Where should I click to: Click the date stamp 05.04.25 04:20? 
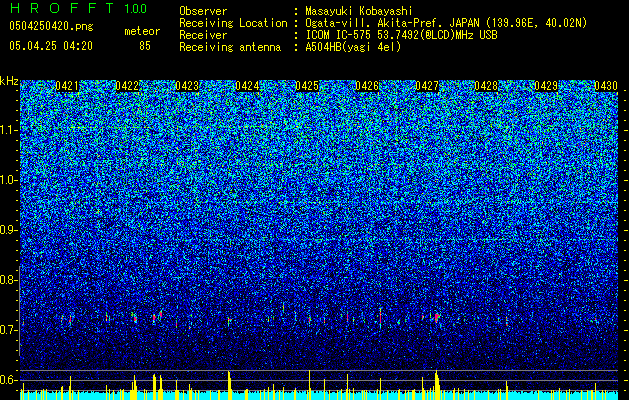point(51,46)
